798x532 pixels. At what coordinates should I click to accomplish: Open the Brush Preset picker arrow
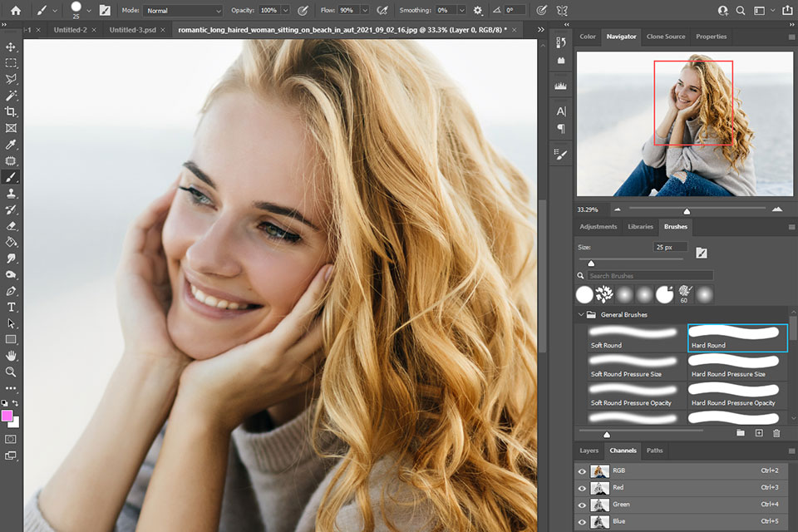(89, 10)
